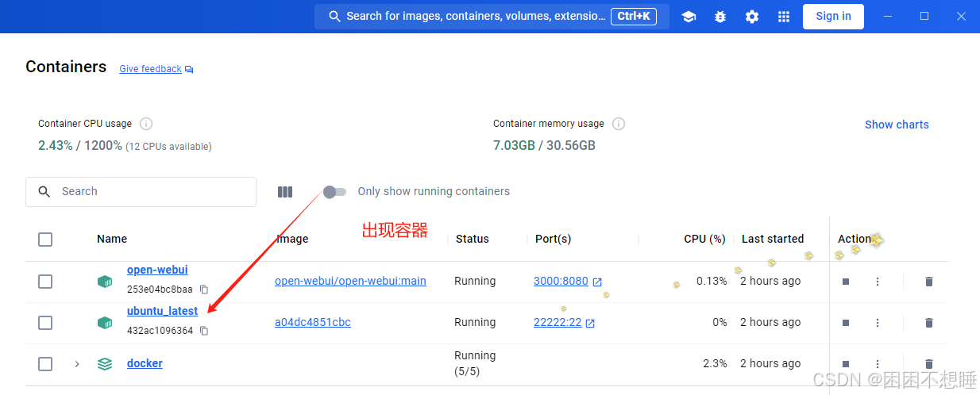This screenshot has height=395, width=980.
Task: Sort by the Image column header
Action: [x=292, y=239]
